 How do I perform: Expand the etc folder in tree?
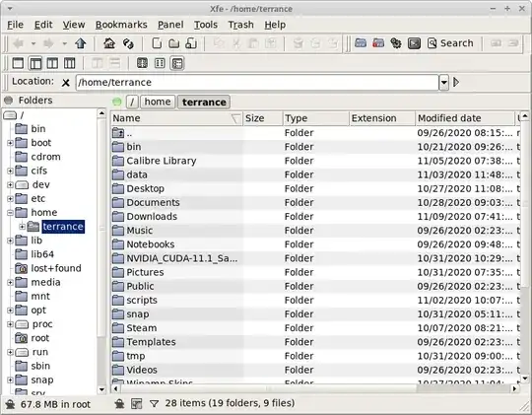10,199
